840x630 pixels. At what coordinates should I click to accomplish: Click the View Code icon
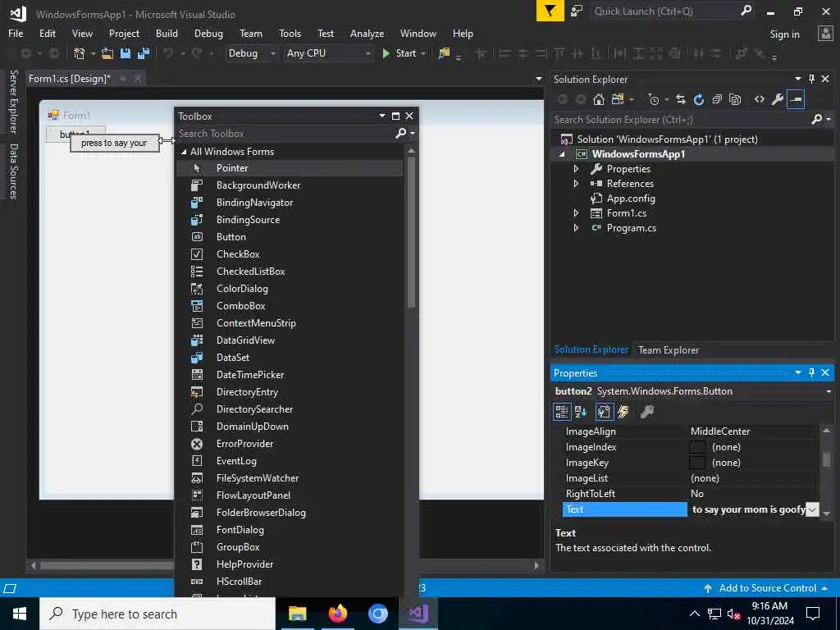(x=759, y=99)
